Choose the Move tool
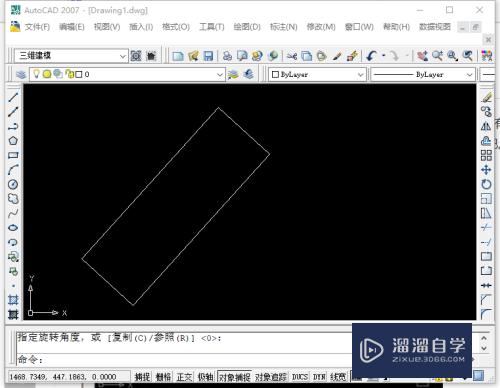Viewport: 500px width, 388px height. click(486, 170)
